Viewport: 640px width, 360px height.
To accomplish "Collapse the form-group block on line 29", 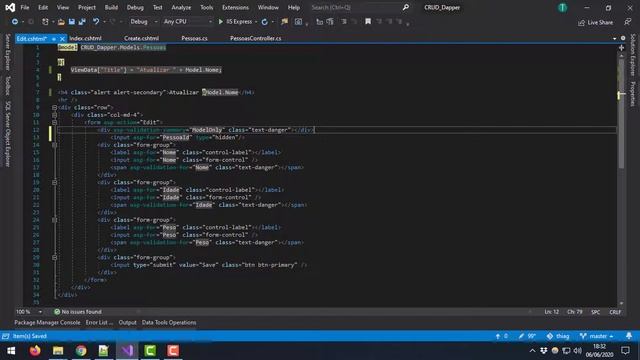I will (54, 258).
